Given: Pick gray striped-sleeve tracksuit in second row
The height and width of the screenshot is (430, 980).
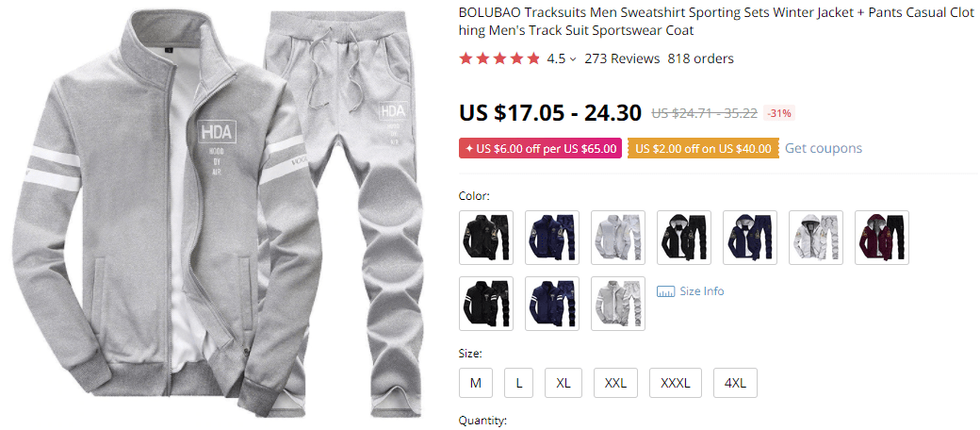Looking at the screenshot, I should (618, 303).
